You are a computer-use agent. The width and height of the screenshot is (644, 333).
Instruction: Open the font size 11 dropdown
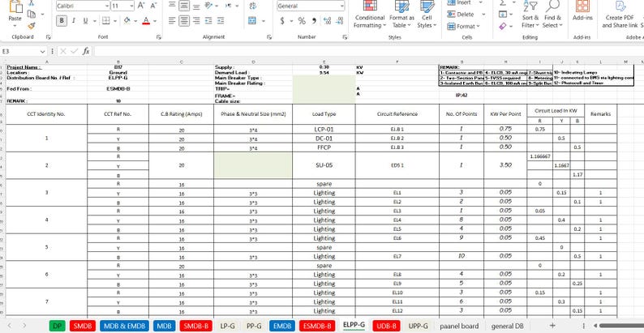click(131, 6)
